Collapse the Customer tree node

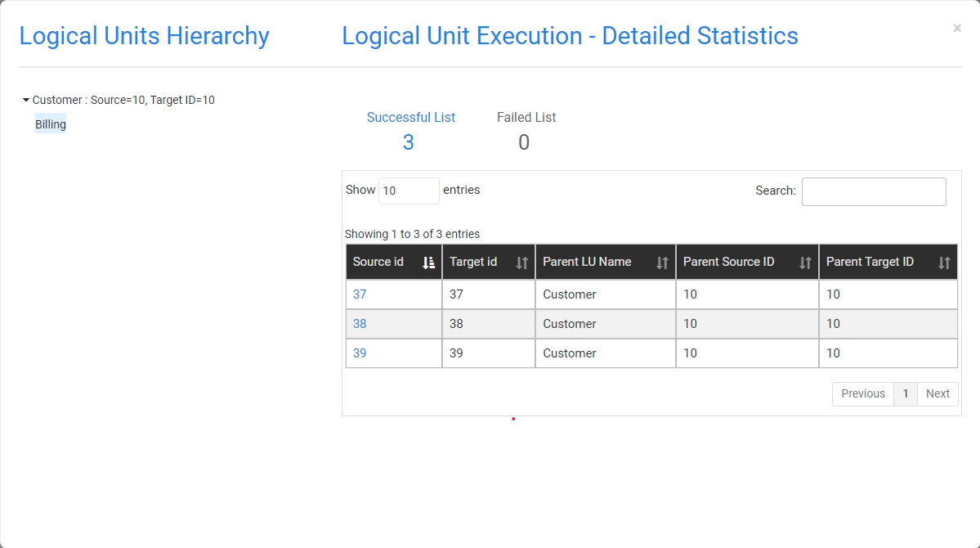pyautogui.click(x=26, y=100)
